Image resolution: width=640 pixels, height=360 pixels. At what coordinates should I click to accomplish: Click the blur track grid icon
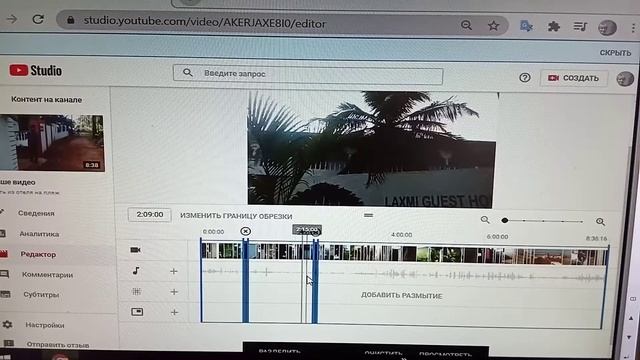[137, 291]
